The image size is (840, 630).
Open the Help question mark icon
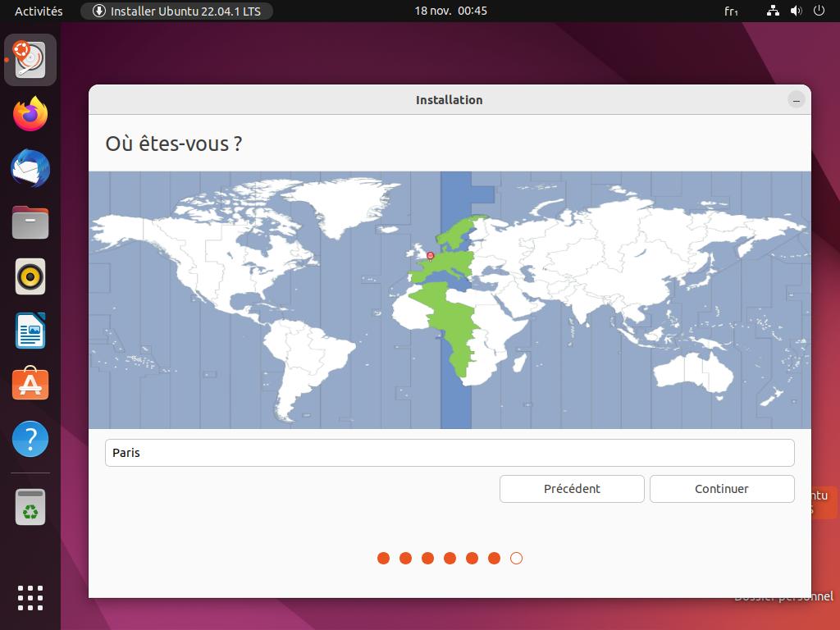(30, 440)
